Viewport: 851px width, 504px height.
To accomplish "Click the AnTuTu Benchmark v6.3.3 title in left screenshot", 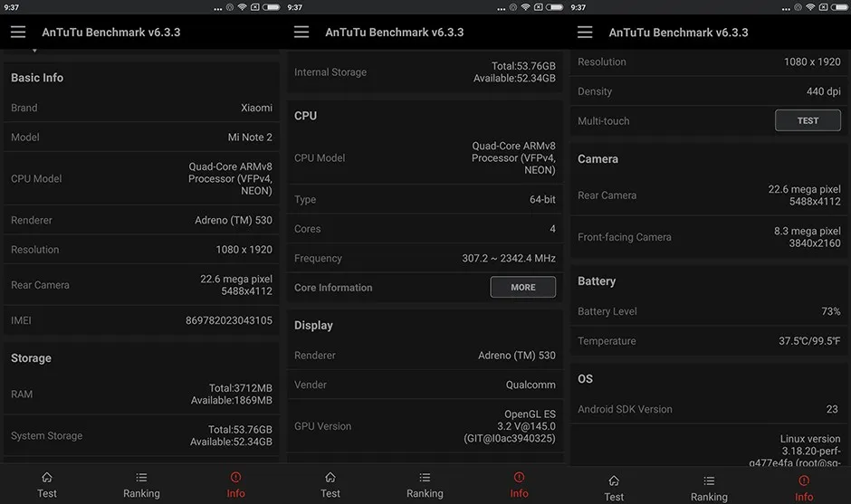I will 111,32.
